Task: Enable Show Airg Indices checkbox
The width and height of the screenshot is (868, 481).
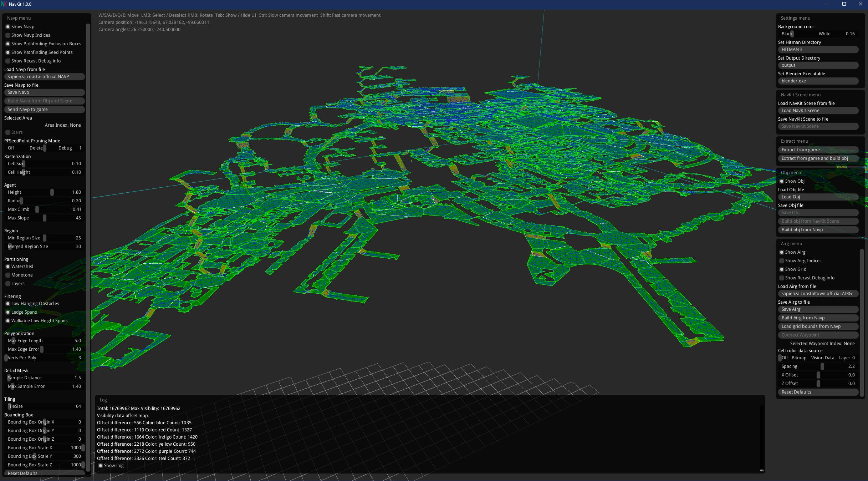Action: [x=782, y=261]
